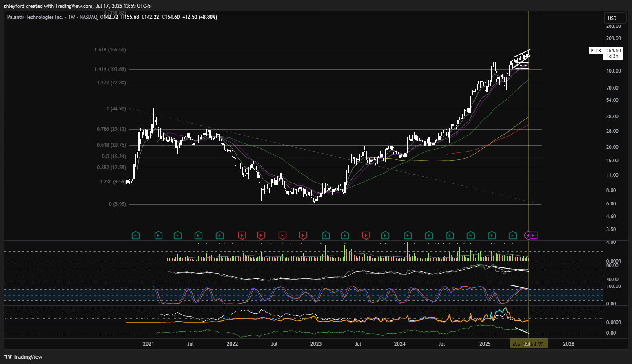Select the 1.618 (156.56) Fibonacci label
The width and height of the screenshot is (632, 364).
[110, 50]
